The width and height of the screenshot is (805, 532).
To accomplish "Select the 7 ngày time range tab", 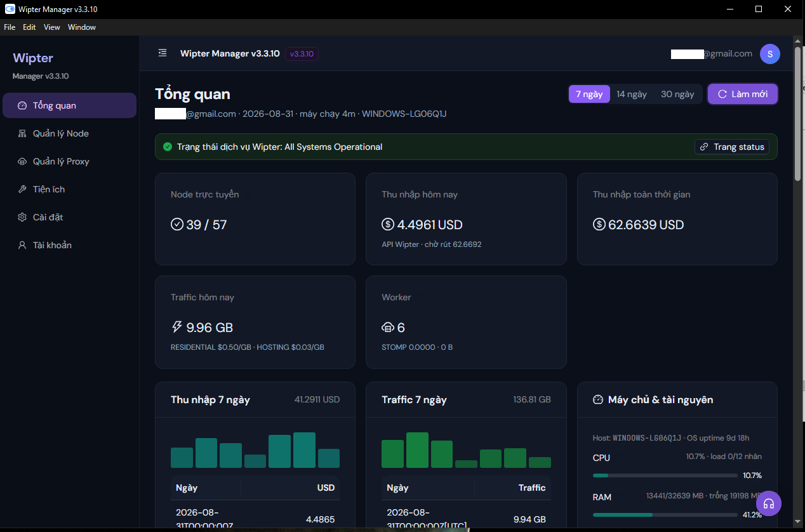I will coord(589,94).
